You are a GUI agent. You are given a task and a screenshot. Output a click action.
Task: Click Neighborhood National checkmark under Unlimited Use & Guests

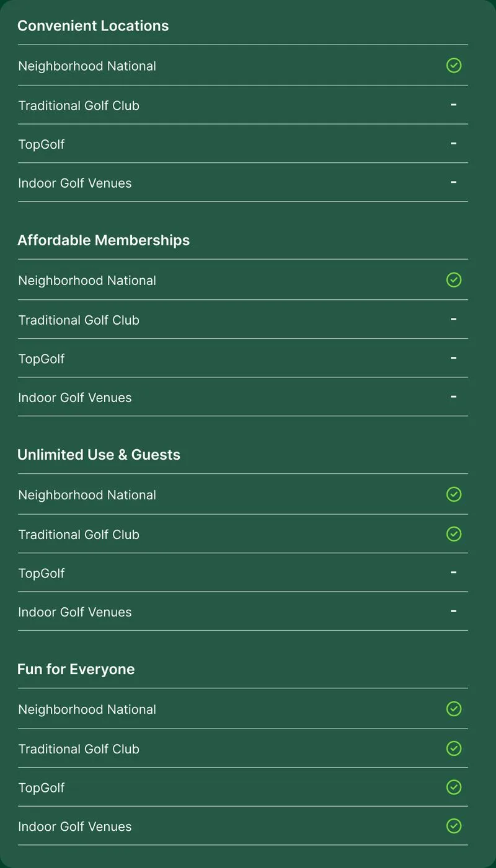pyautogui.click(x=454, y=494)
